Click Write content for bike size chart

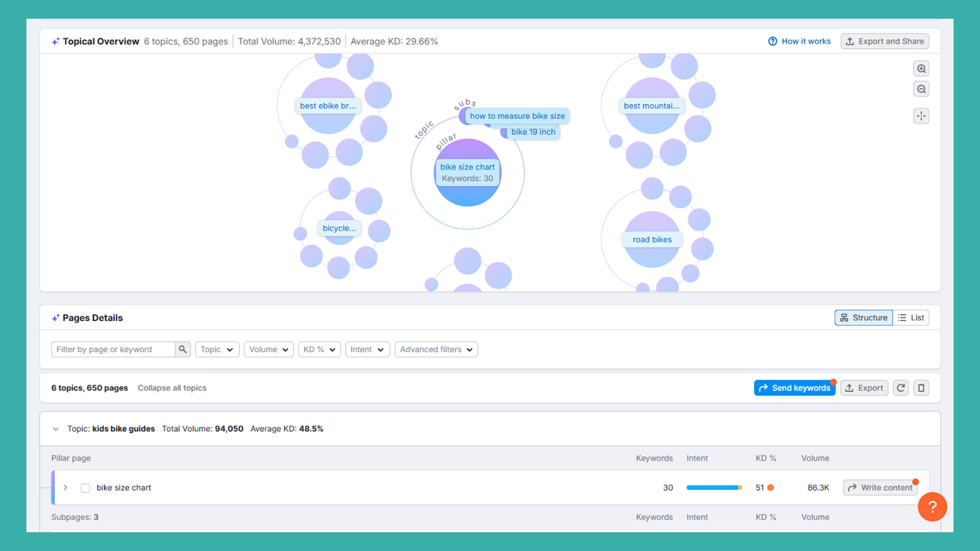tap(880, 487)
